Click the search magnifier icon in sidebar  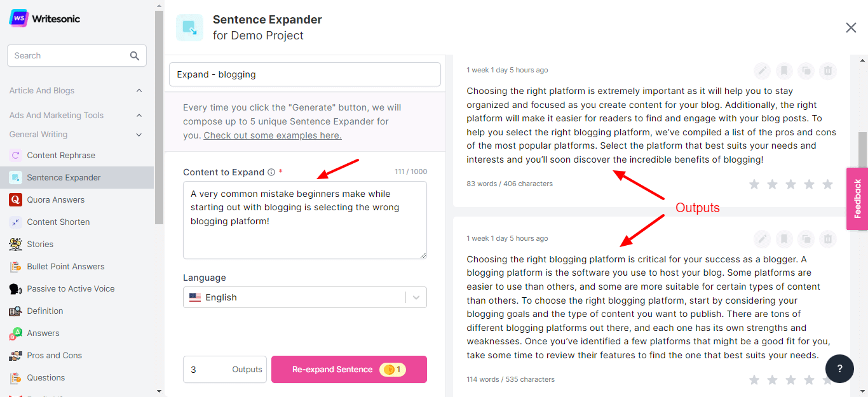[135, 56]
